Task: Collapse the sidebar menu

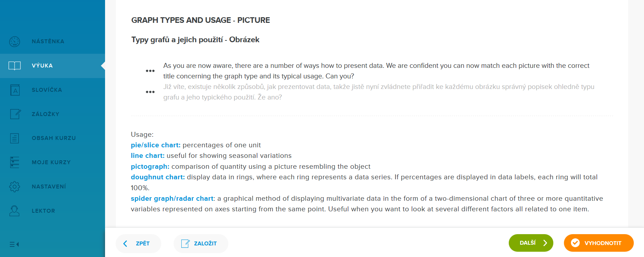Action: tap(14, 244)
